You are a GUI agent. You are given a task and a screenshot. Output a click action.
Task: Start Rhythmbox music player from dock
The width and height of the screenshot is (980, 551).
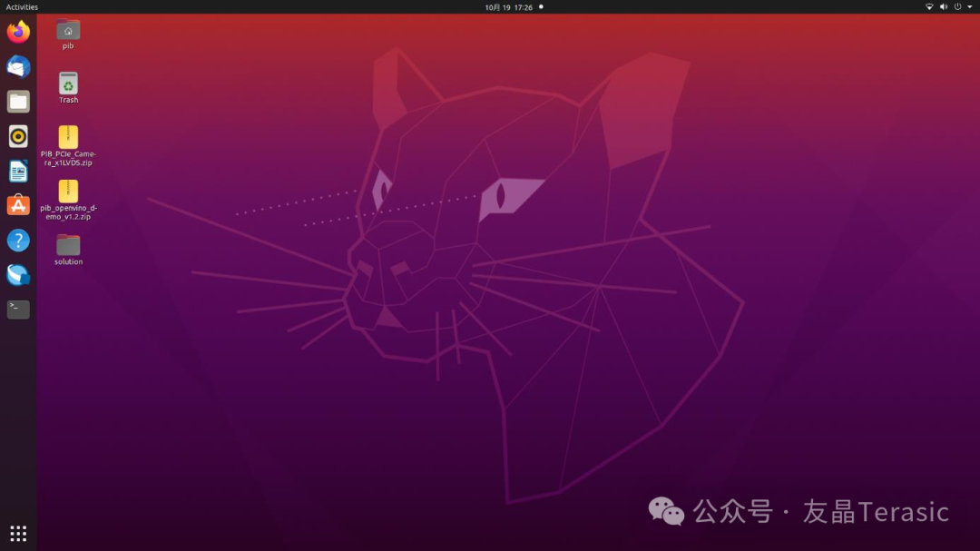click(18, 136)
